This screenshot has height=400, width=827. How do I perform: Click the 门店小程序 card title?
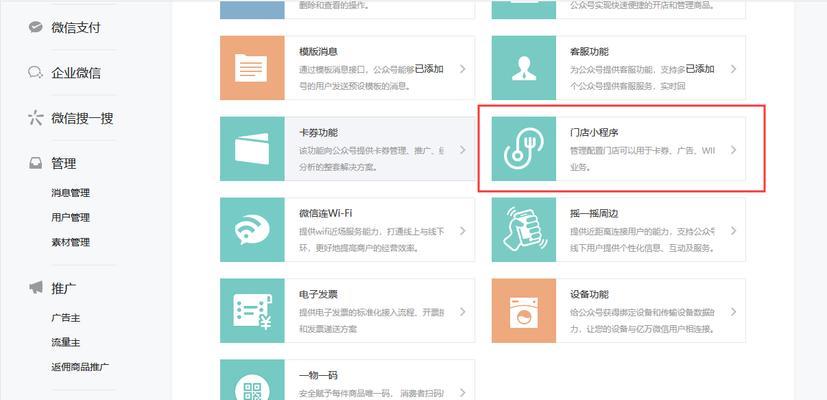[x=594, y=132]
